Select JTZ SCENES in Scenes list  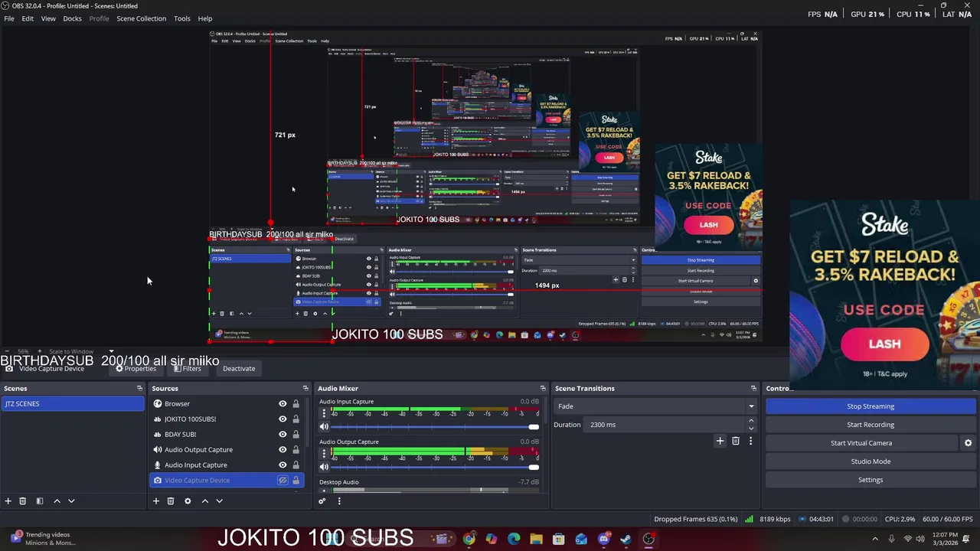coord(72,404)
